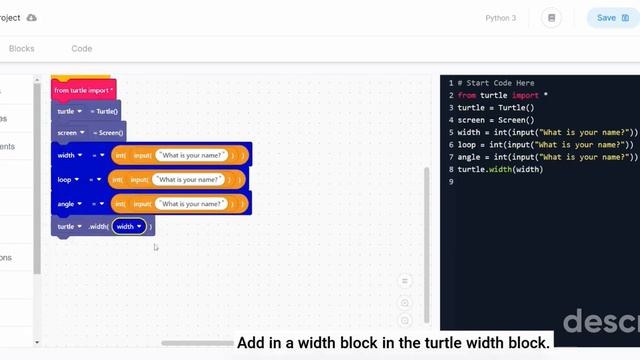The image size is (640, 360).
Task: Click the Save button
Action: tap(613, 18)
